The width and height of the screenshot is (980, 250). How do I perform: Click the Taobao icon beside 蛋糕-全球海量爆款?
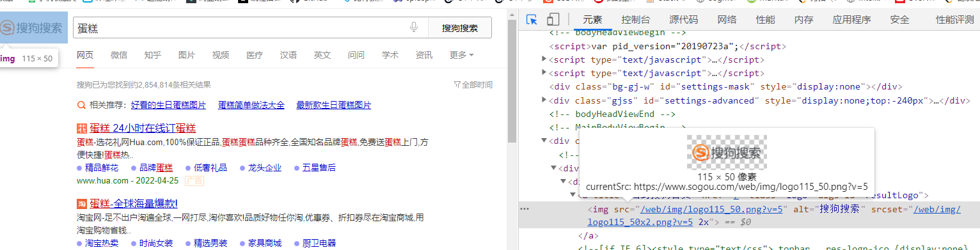[x=81, y=204]
